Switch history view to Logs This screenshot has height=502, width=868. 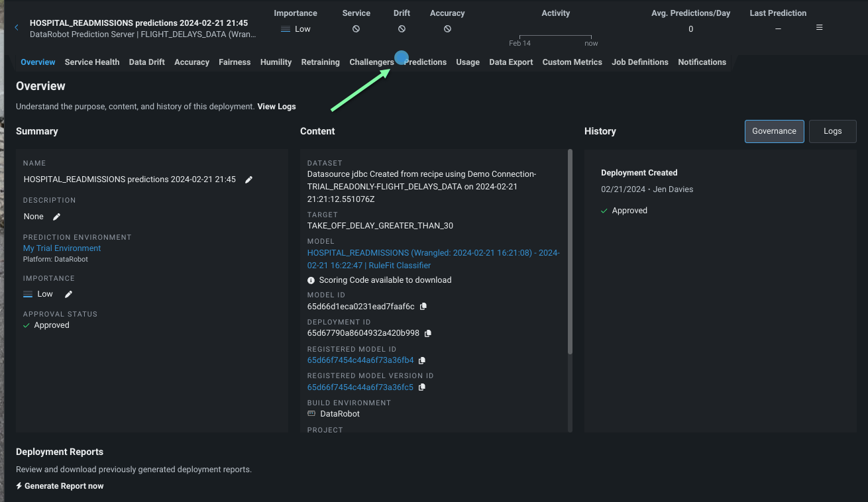(x=832, y=131)
